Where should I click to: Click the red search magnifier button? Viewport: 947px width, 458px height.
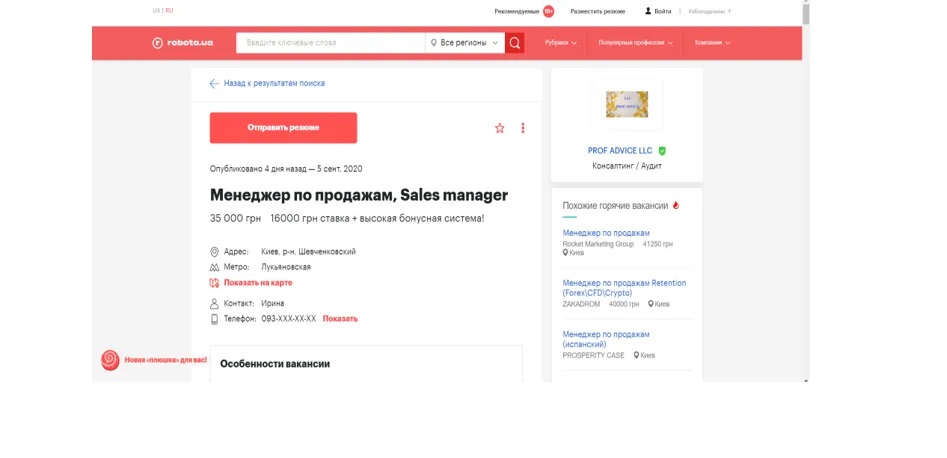515,43
